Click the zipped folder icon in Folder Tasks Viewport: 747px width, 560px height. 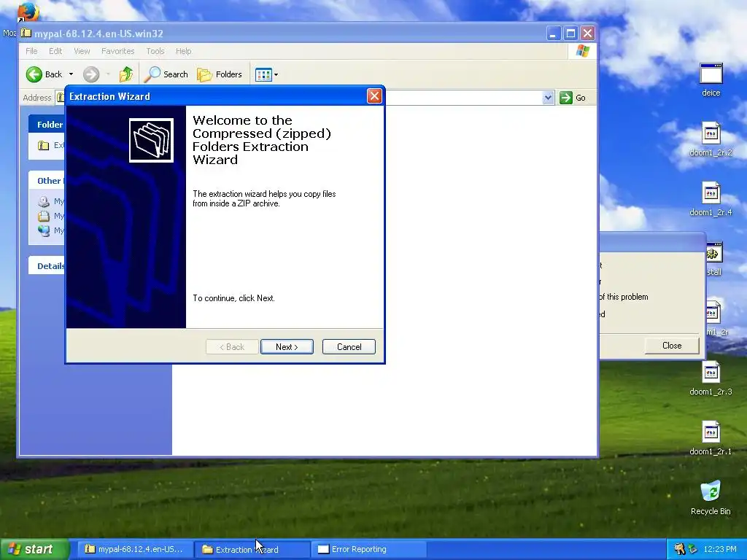[x=43, y=145]
